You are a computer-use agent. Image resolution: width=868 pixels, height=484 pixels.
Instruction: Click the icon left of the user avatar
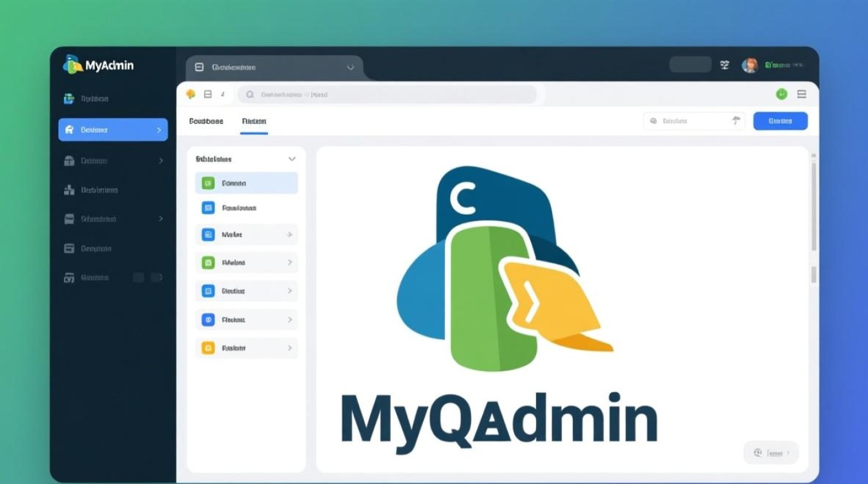725,65
